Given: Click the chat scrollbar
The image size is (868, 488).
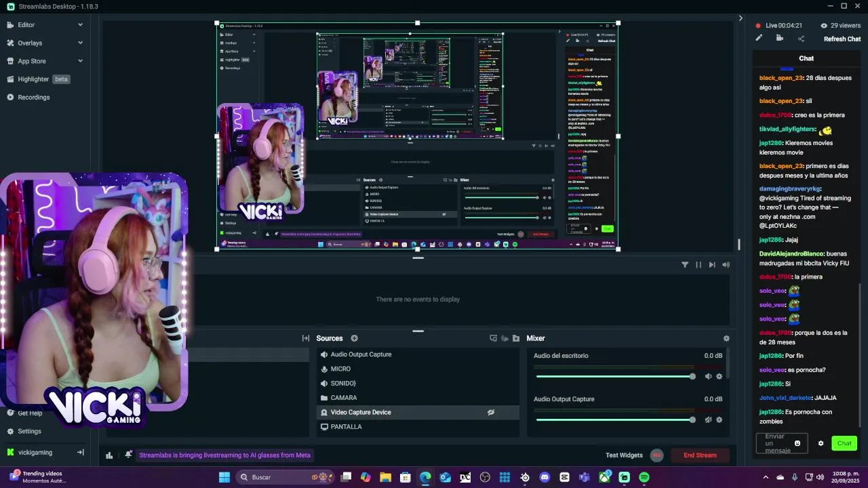Looking at the screenshot, I should pyautogui.click(x=861, y=355).
